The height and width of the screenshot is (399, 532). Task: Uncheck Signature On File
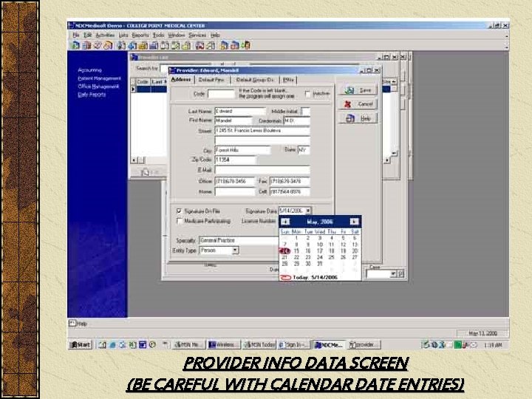pyautogui.click(x=179, y=211)
